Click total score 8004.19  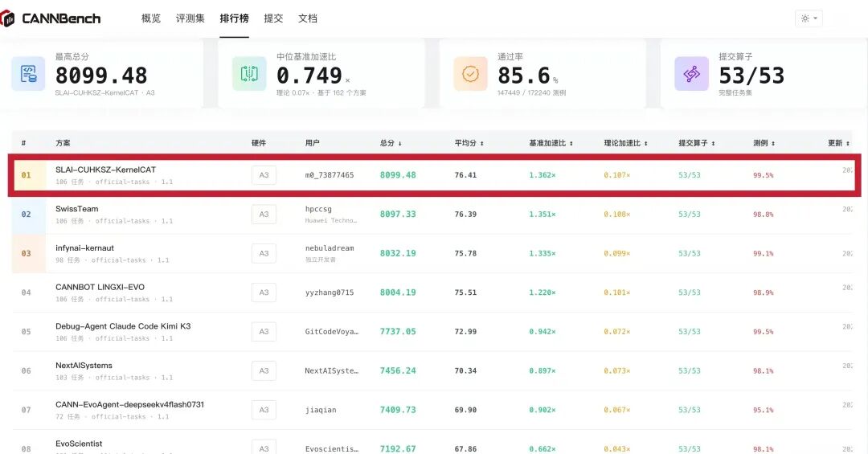[398, 292]
